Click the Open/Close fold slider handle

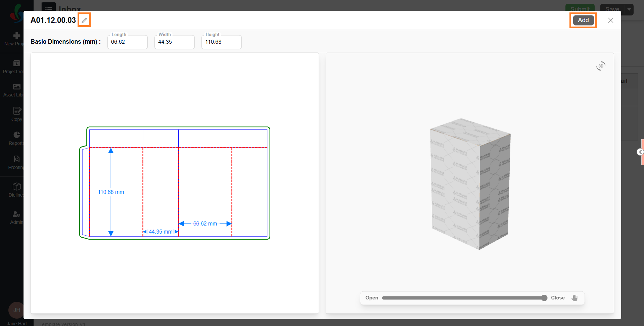(x=544, y=298)
